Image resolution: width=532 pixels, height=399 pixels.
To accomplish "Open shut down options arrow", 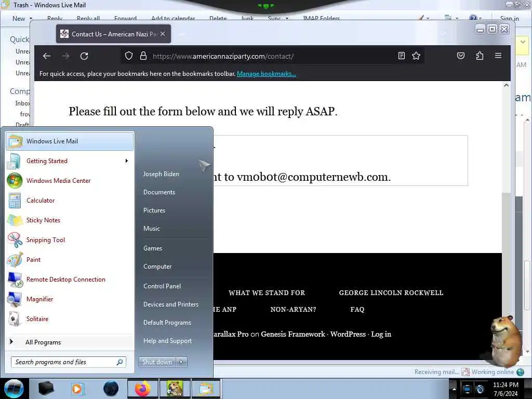I will point(181,362).
